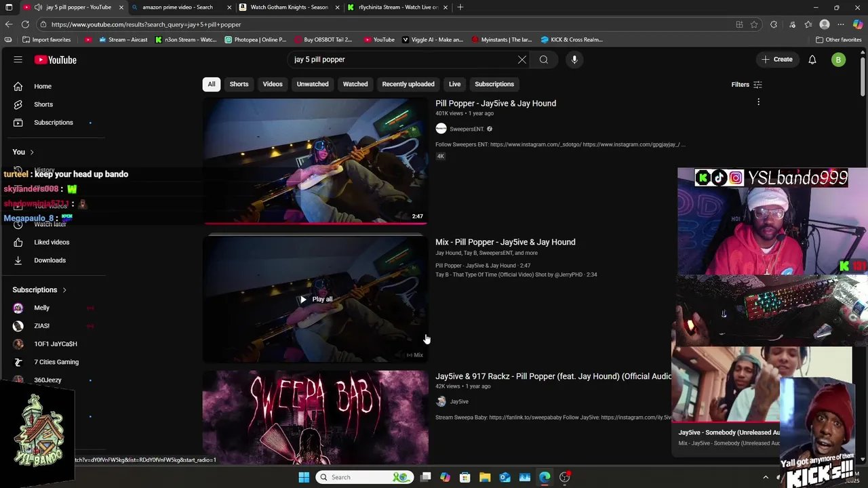The height and width of the screenshot is (488, 868).
Task: Open search Filters
Action: (747, 85)
